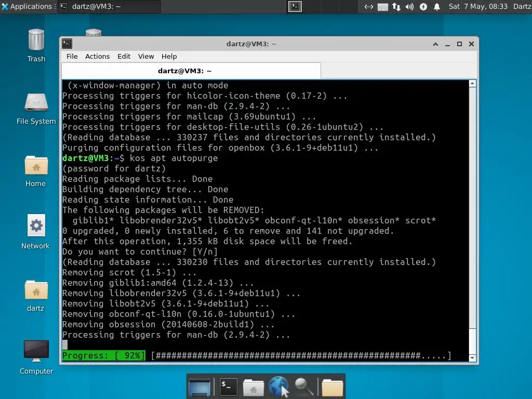Select the File System desktop icon
This screenshot has height=399, width=532.
tap(36, 109)
